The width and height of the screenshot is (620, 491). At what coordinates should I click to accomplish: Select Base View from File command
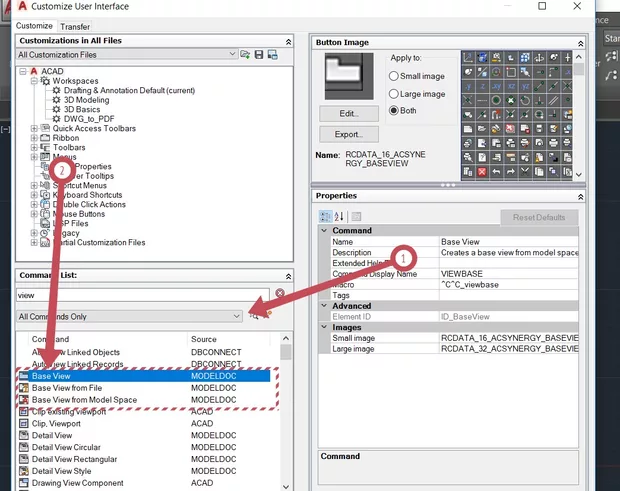coord(68,388)
